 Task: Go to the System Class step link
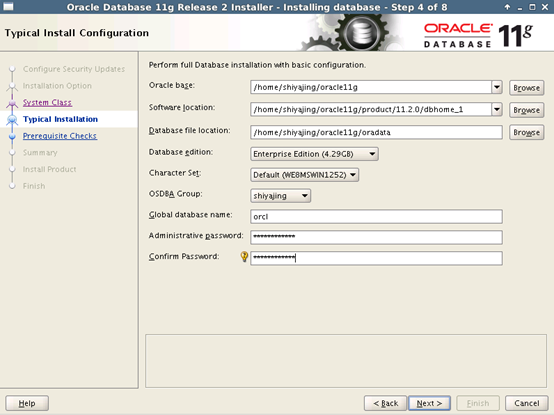tap(47, 102)
